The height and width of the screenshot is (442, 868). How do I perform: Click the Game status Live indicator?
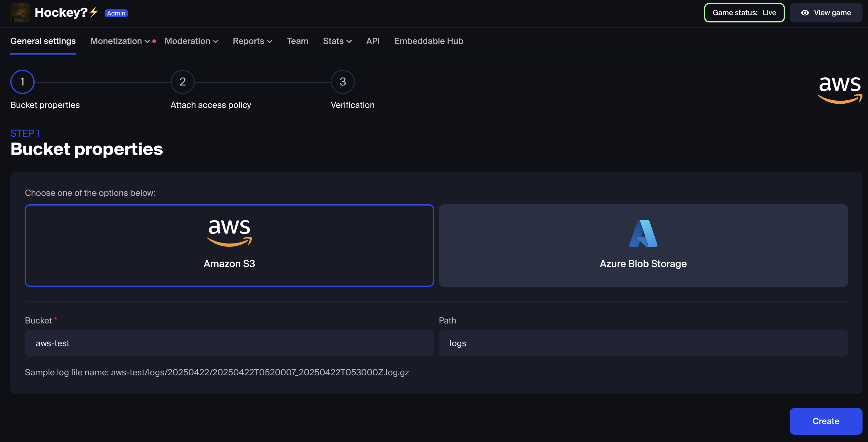744,12
